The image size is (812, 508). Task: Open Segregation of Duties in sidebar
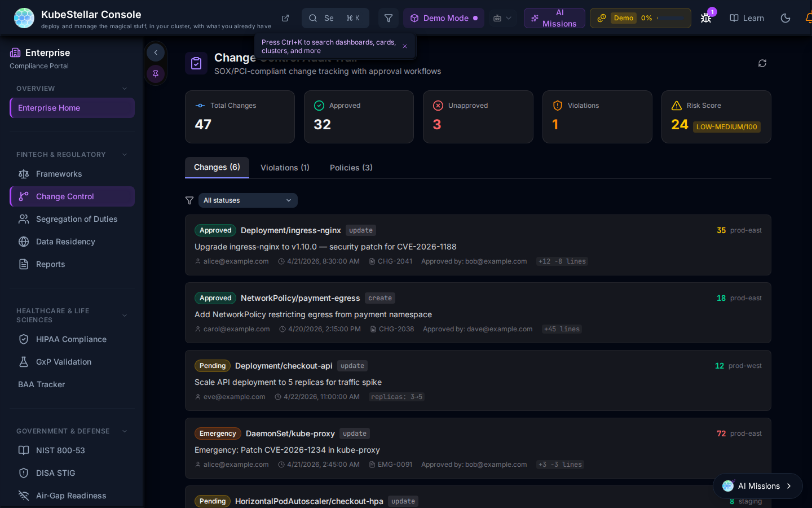coord(77,219)
